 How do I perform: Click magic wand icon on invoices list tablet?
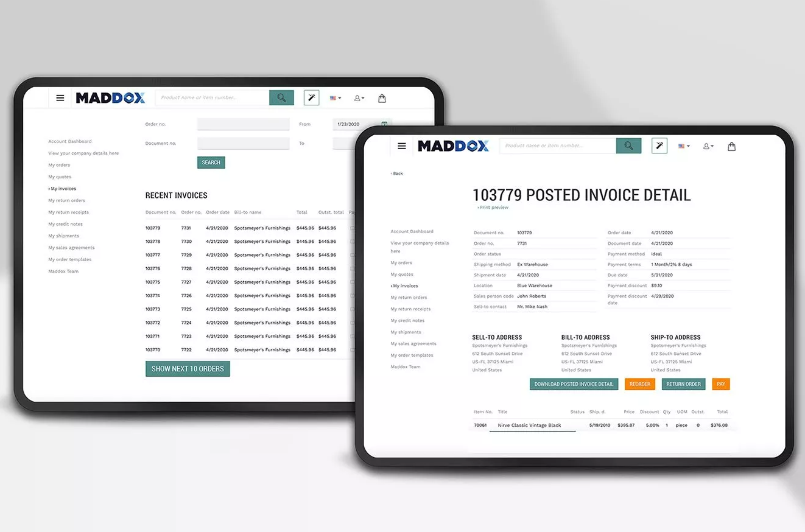click(311, 97)
